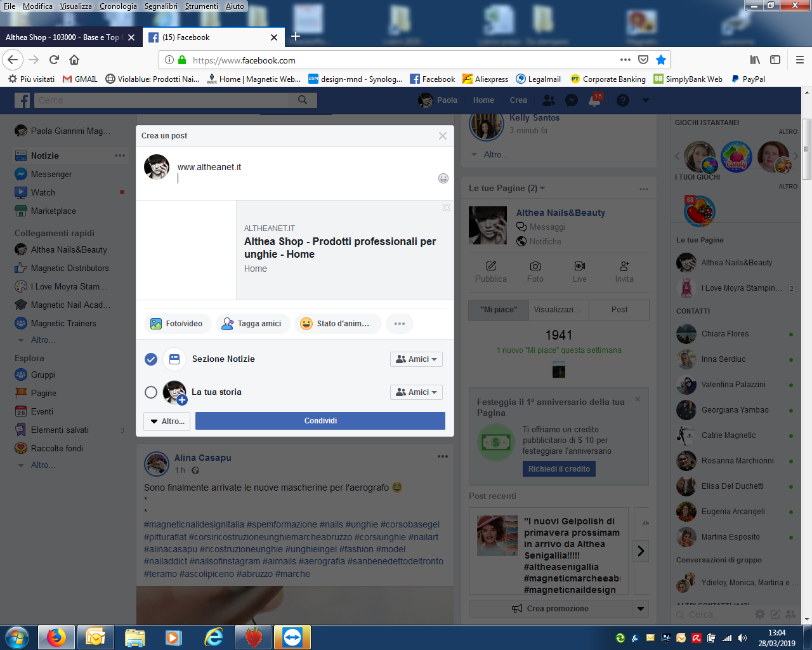Open the Amici audience dropdown for Sezione Notizie
Image resolution: width=812 pixels, height=650 pixels.
416,359
